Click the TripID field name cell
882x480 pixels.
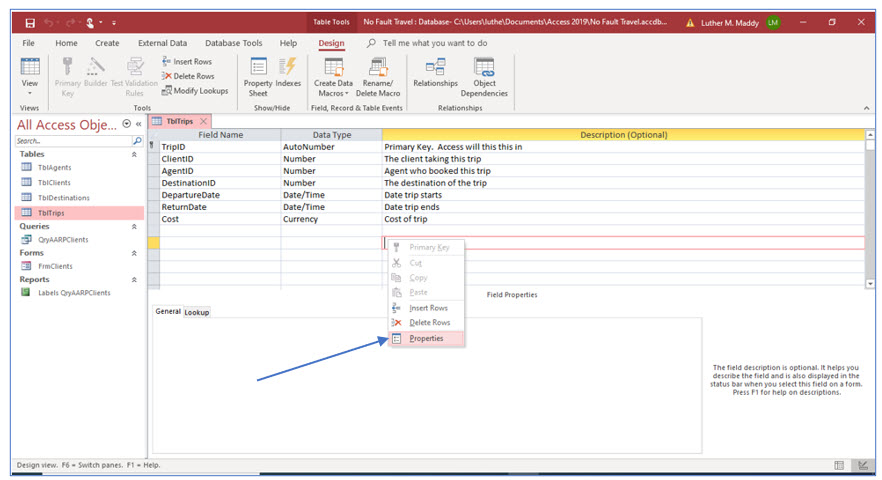220,147
